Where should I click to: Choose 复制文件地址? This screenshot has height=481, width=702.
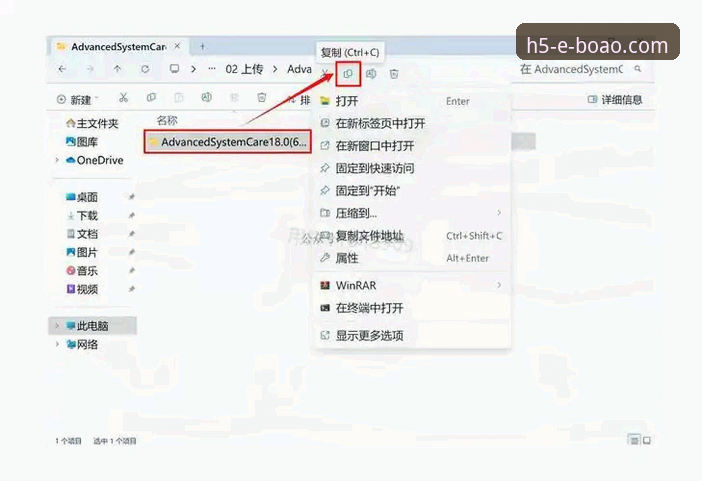click(x=412, y=236)
